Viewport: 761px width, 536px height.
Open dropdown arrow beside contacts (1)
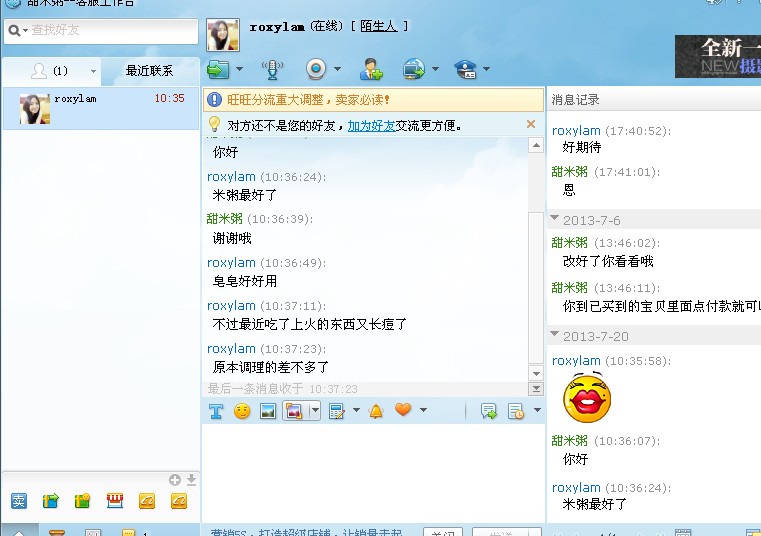click(x=93, y=71)
